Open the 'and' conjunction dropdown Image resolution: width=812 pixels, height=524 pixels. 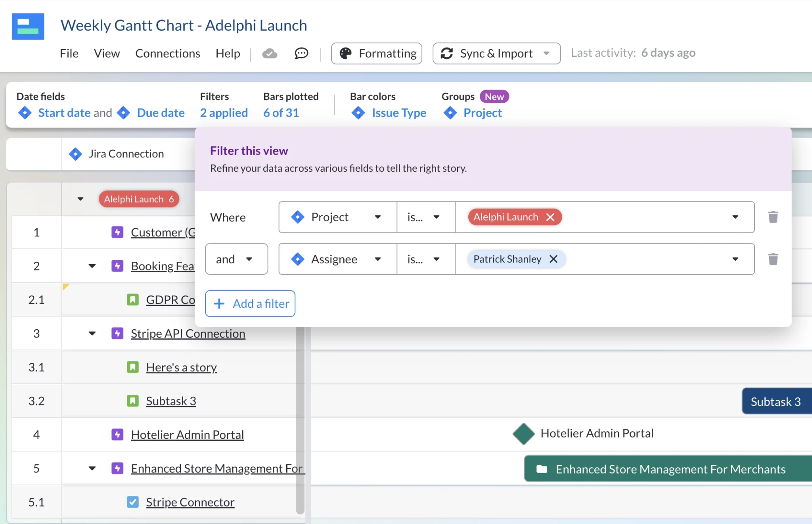click(236, 259)
